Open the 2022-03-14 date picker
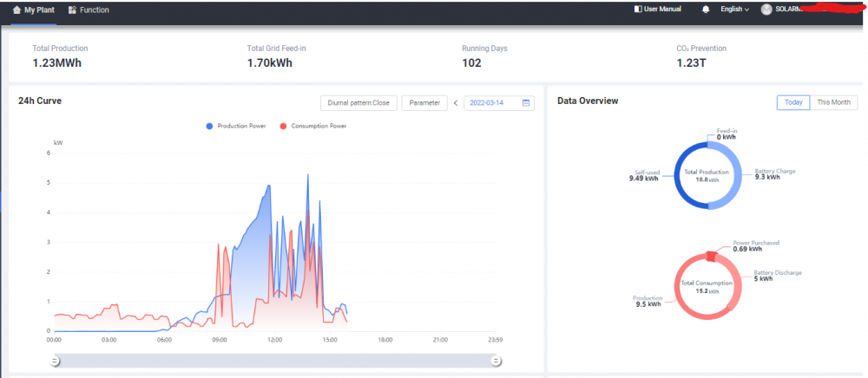 click(499, 103)
